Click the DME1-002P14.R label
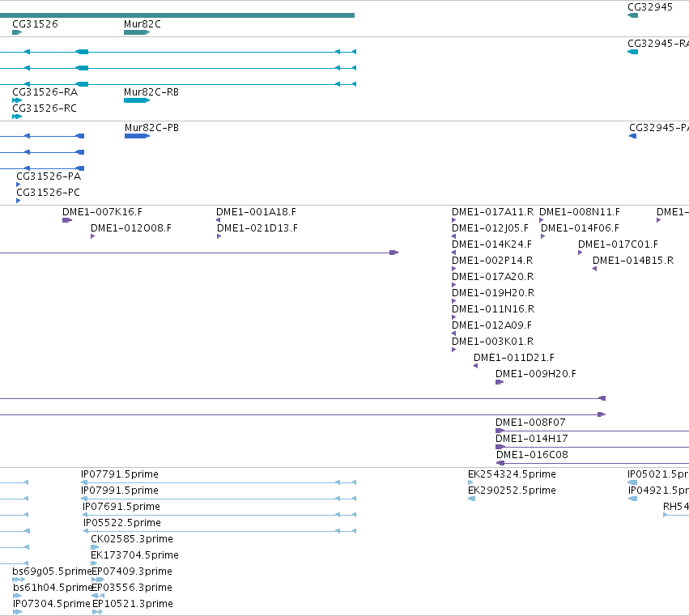 coord(492,261)
